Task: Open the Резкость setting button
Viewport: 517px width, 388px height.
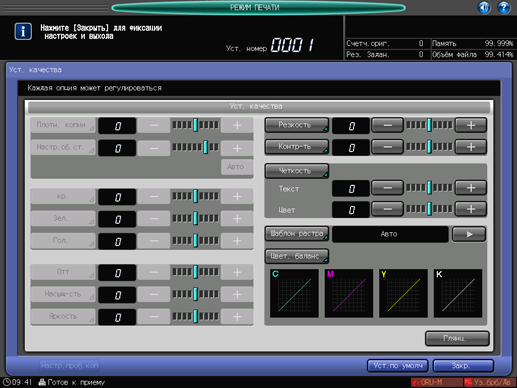Action: pos(297,125)
